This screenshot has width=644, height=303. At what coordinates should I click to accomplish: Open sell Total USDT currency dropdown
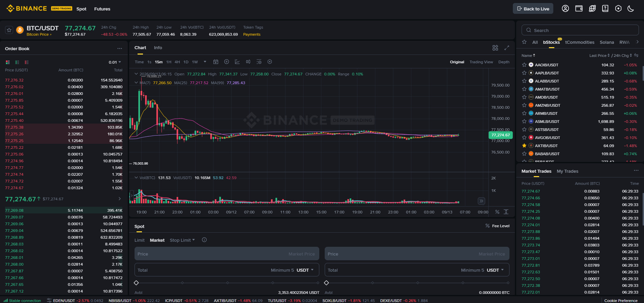(495, 270)
